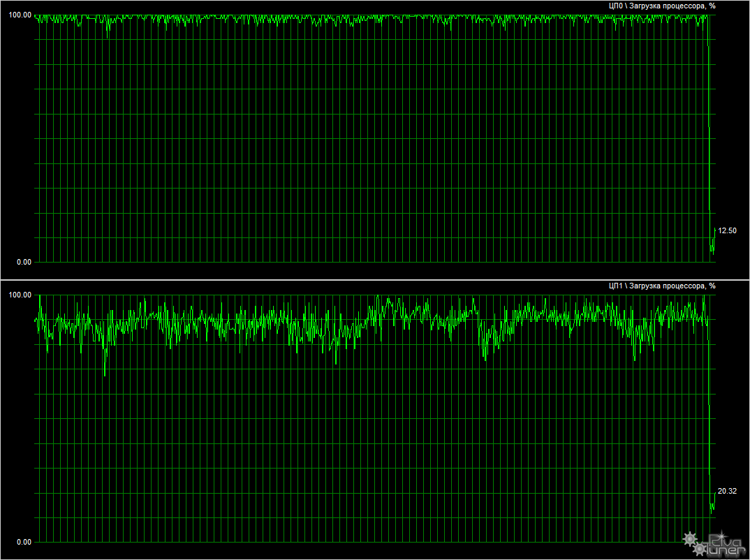Click the 100.00 axis label of ЦП0 graph

pos(20,15)
